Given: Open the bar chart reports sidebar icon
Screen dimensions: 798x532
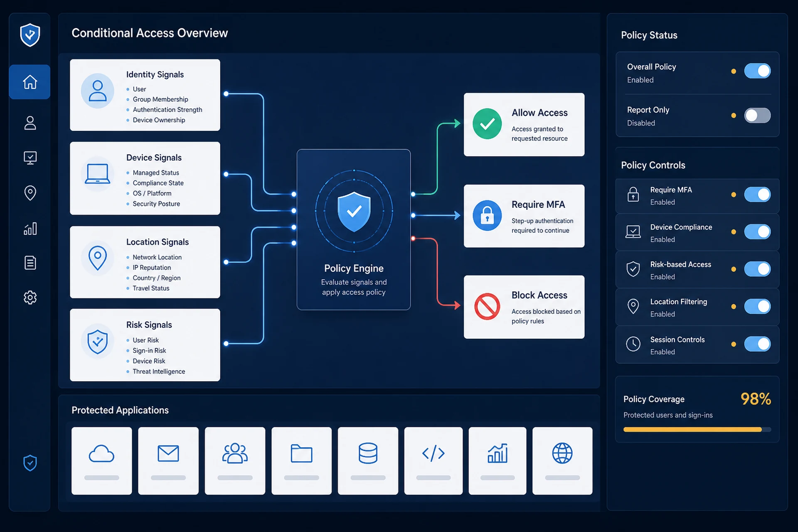Looking at the screenshot, I should [x=30, y=228].
